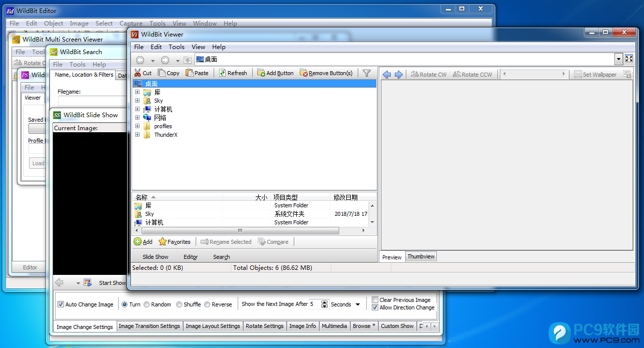
Task: Show next image with blue right arrow
Action: click(399, 74)
